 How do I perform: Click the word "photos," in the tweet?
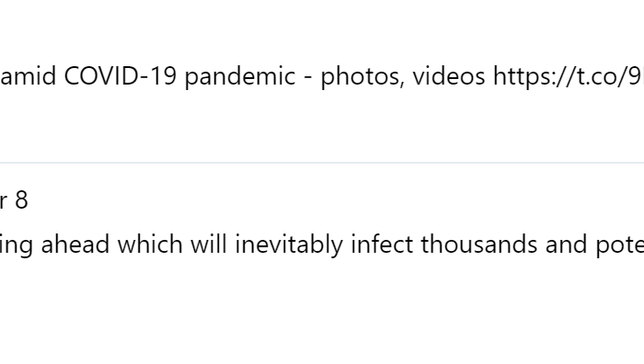click(x=362, y=76)
